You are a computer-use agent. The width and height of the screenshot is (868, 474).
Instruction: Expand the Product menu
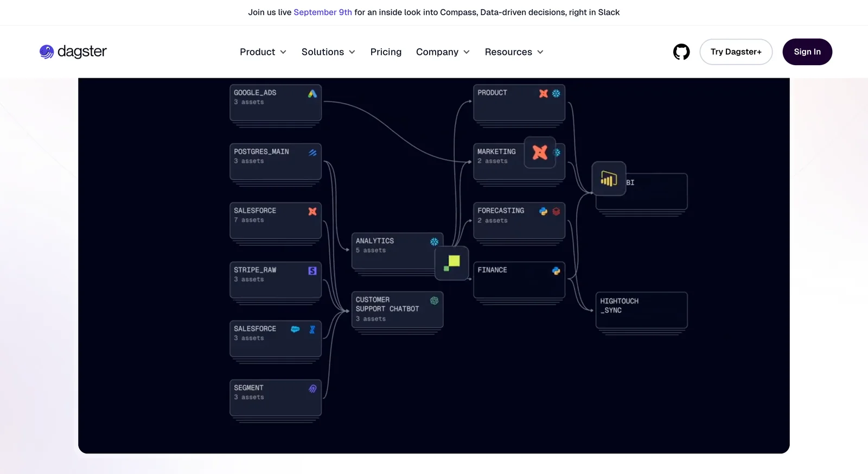pos(263,52)
